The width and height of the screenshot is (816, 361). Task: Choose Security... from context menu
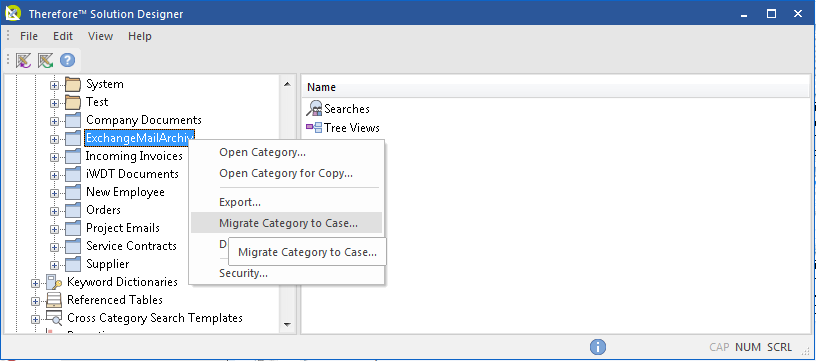tap(286, 273)
